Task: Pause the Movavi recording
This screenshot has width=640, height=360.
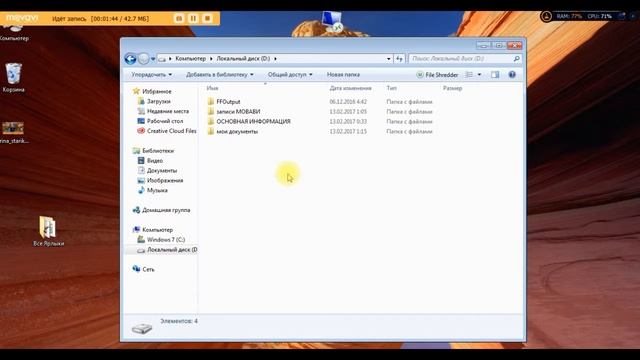Action: coord(193,18)
